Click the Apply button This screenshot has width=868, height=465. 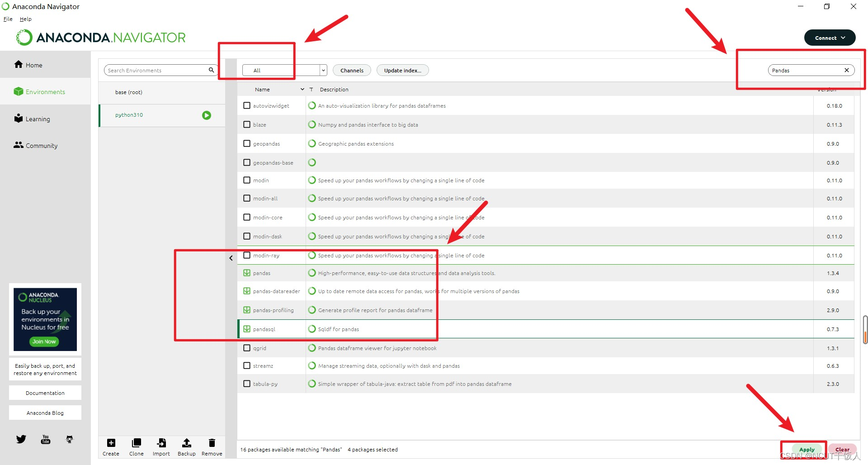[x=807, y=450]
